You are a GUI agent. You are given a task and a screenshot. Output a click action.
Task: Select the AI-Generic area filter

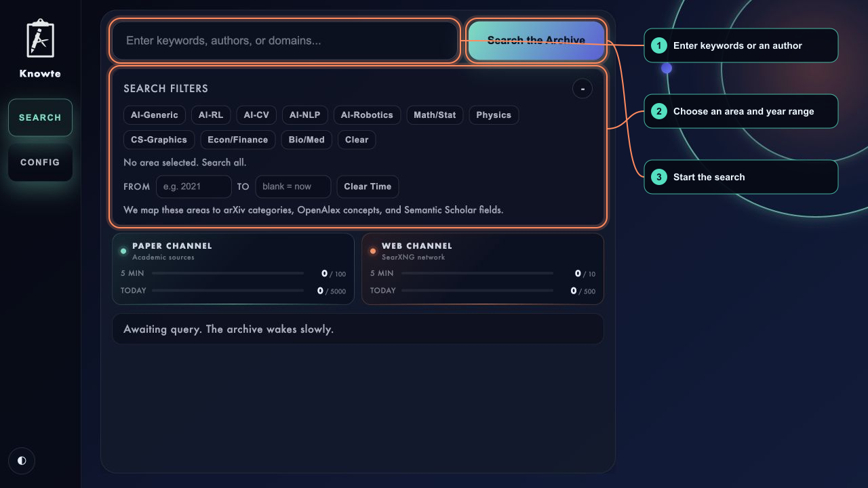[x=155, y=115]
